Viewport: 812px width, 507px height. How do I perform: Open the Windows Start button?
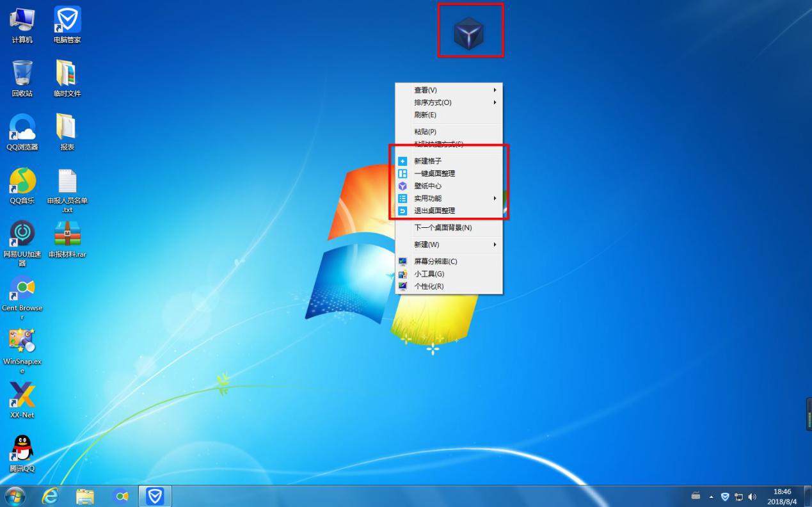pos(15,496)
